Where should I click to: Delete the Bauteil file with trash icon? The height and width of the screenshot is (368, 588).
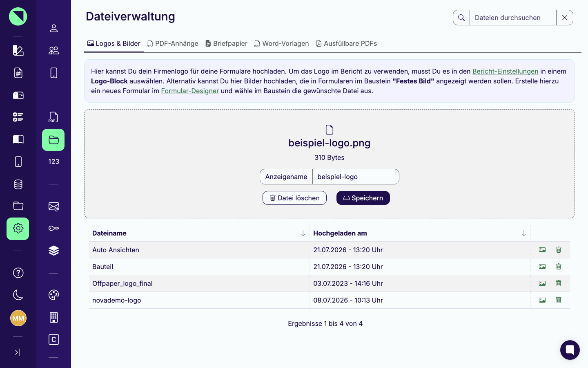559,267
